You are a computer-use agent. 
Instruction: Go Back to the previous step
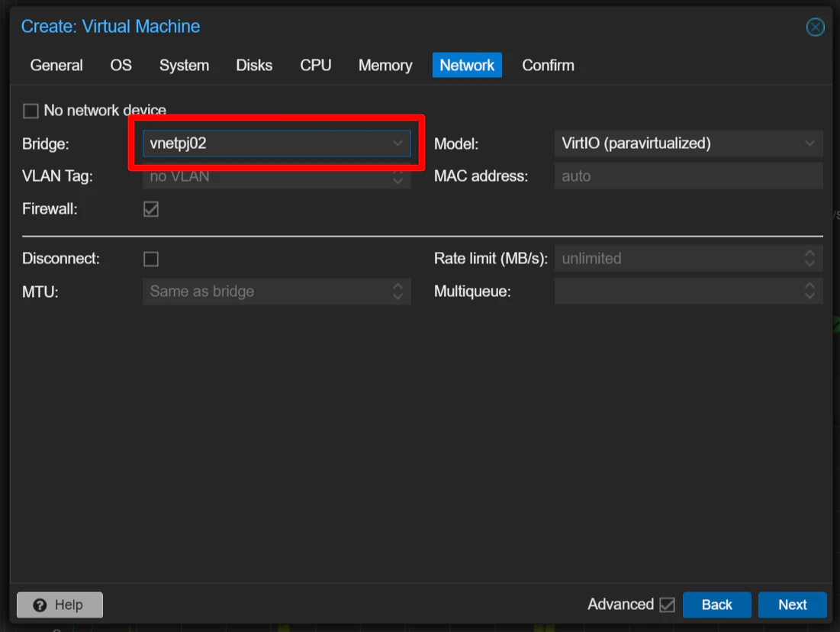pos(716,605)
